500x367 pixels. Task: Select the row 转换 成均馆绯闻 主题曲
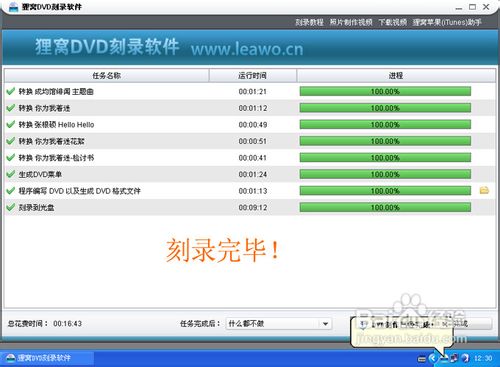(56, 91)
